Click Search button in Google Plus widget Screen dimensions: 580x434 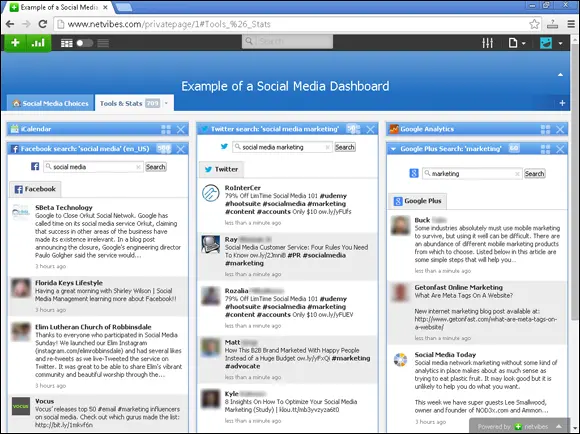coord(535,174)
